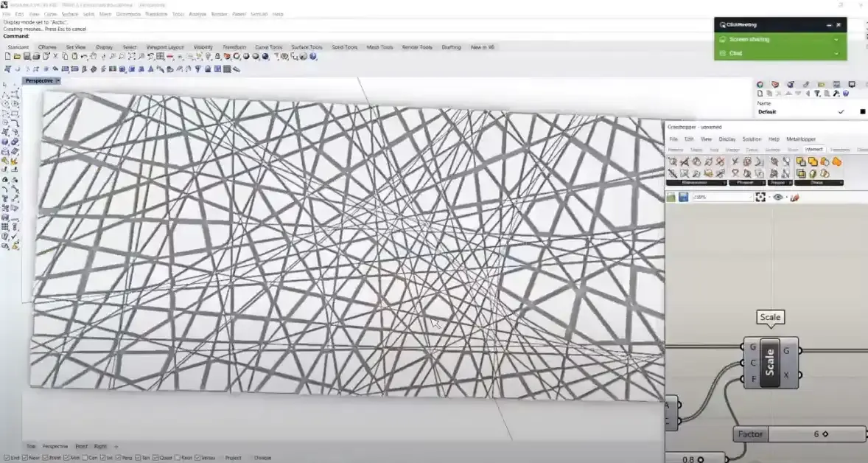Click the Cut scissors icon

point(55,57)
